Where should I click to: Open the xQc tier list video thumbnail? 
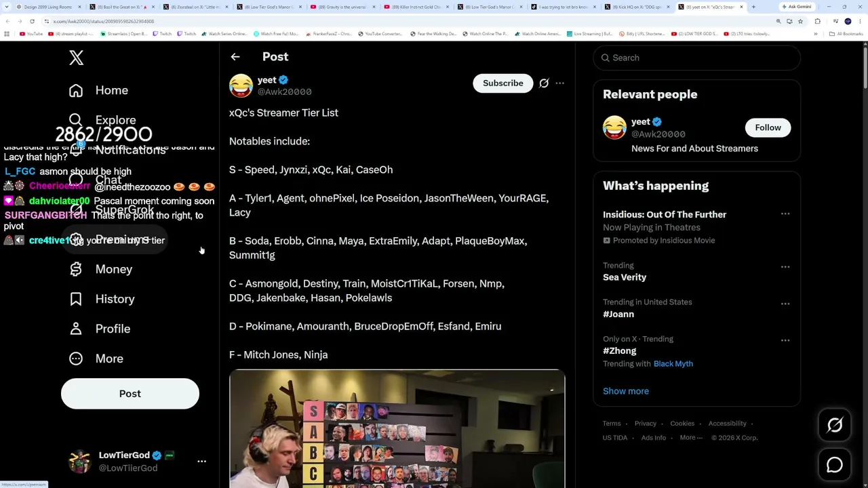coord(397,429)
